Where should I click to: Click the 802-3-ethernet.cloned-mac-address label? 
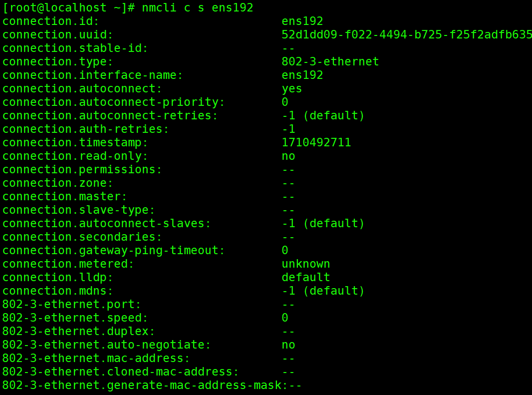coord(121,372)
